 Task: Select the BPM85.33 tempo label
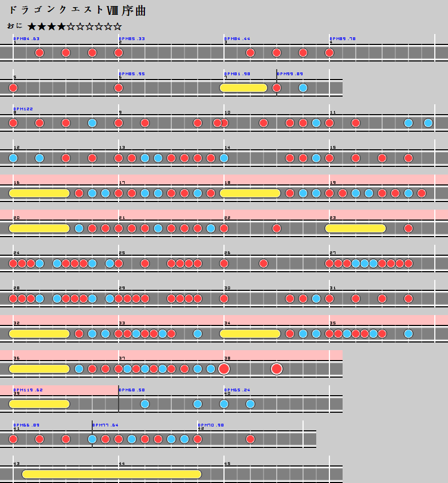pos(132,38)
